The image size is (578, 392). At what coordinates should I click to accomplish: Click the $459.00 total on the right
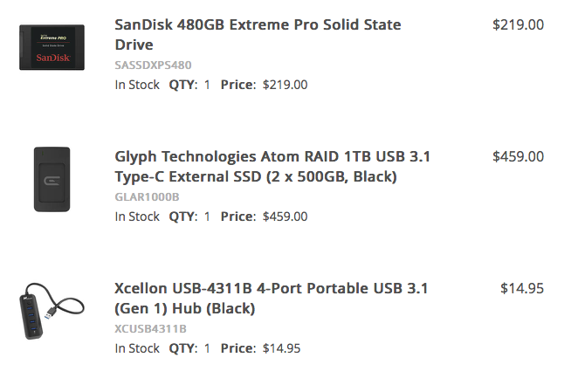[518, 157]
